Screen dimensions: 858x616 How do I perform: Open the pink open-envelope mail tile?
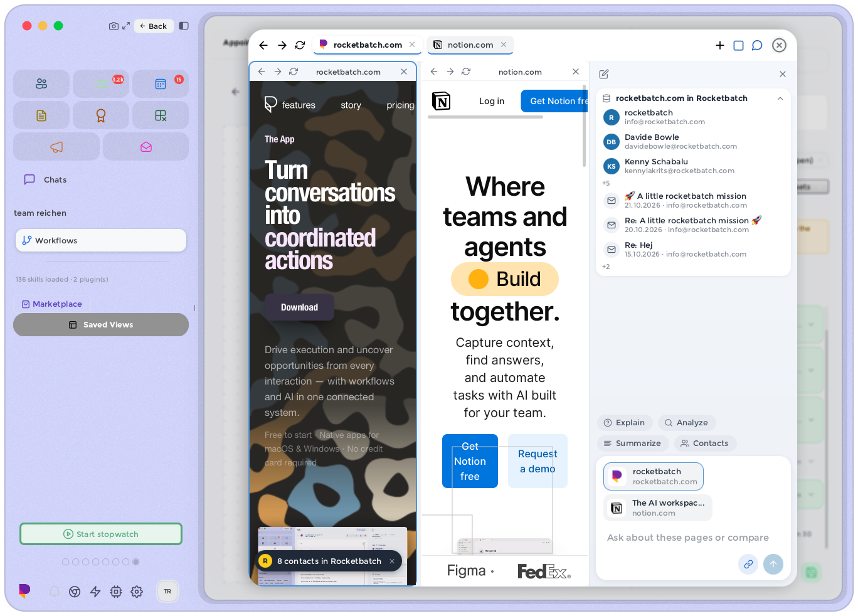click(x=146, y=147)
